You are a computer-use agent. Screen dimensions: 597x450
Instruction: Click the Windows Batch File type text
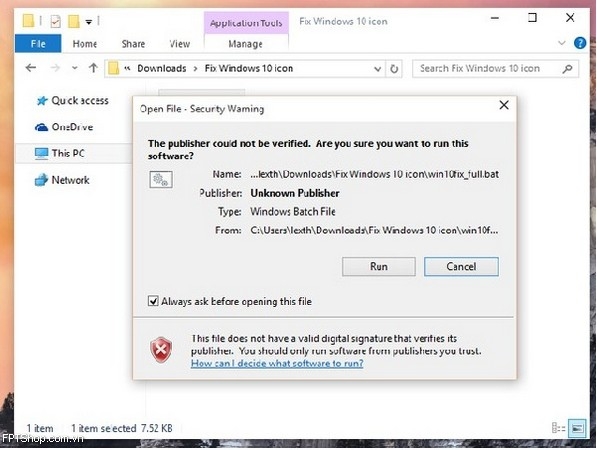tap(292, 211)
